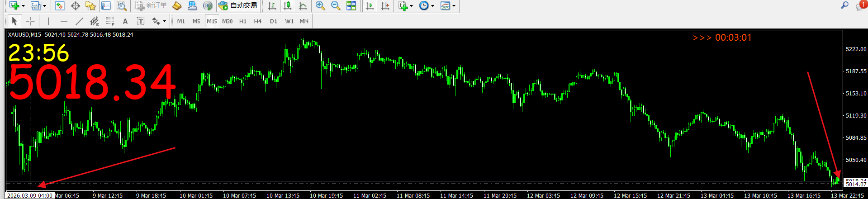
Task: Click the 5050.40 price scale label
Action: (856, 160)
